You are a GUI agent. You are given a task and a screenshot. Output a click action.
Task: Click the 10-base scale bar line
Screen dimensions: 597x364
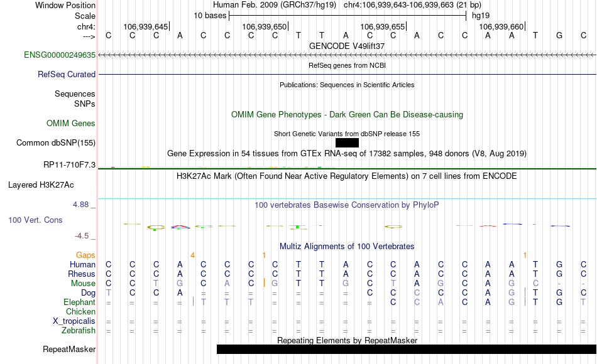[348, 16]
